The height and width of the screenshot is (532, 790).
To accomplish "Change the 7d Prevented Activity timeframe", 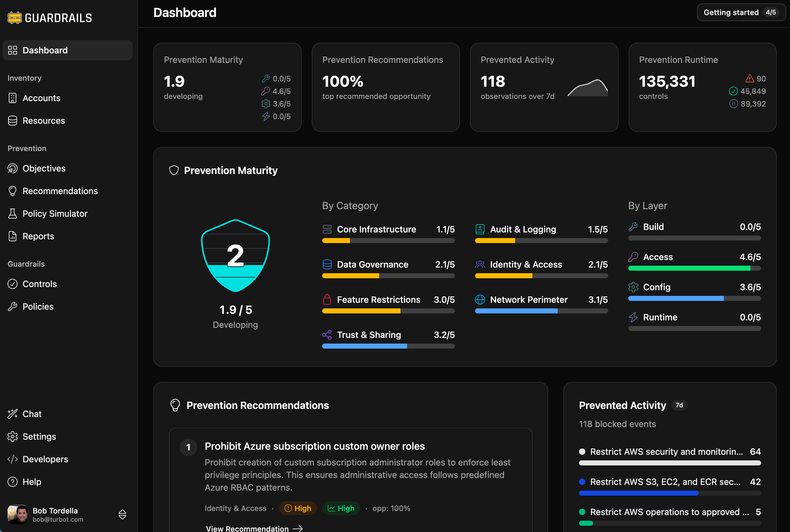I will point(679,405).
